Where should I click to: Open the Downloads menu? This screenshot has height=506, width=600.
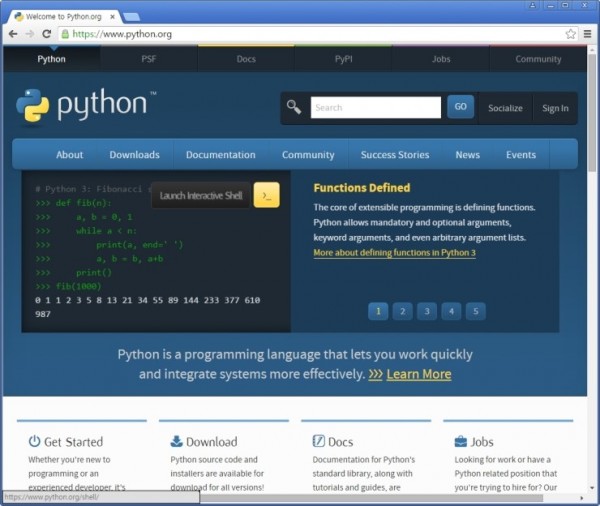[135, 155]
